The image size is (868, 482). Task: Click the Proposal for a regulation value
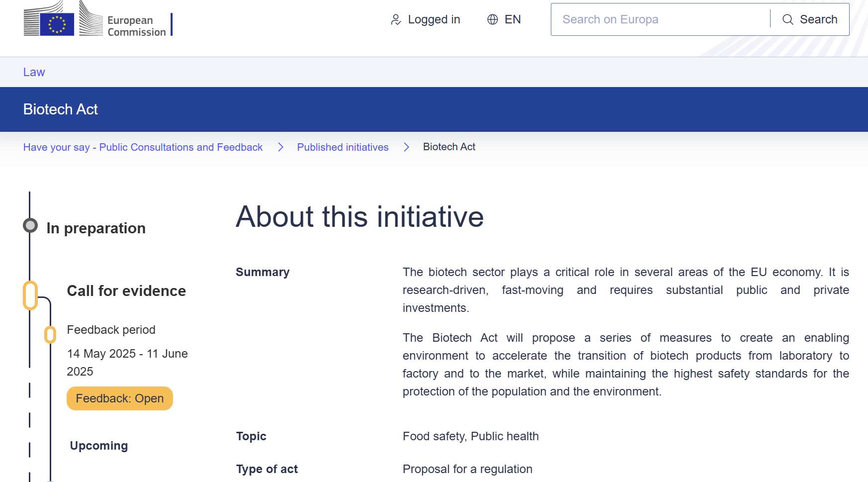point(467,469)
